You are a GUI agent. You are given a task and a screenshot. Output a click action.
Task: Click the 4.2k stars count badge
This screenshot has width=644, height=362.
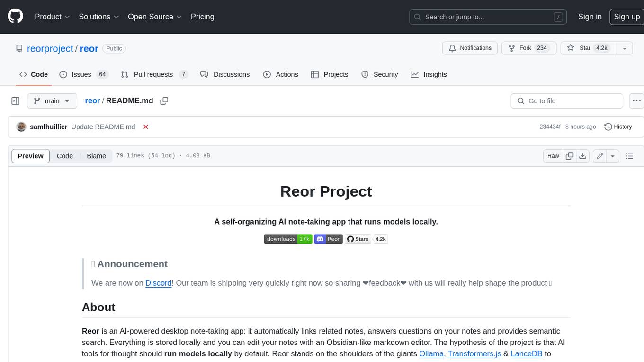pyautogui.click(x=381, y=239)
